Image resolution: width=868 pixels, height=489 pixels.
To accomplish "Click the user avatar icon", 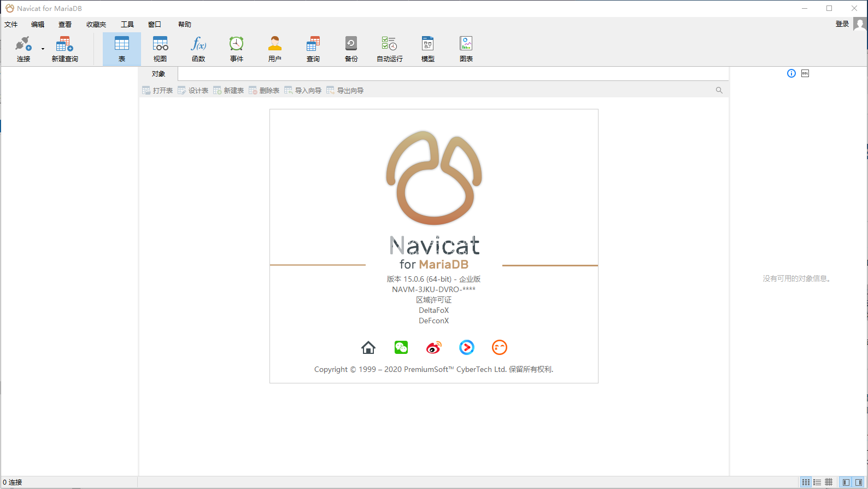I will point(860,24).
